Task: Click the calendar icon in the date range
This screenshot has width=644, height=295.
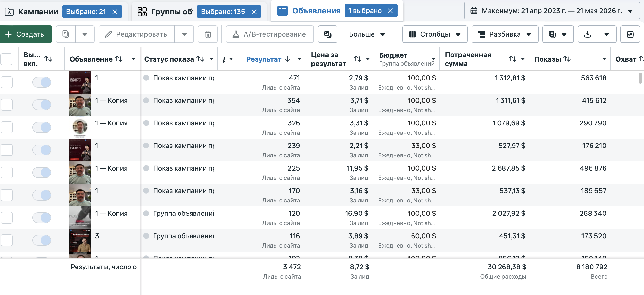Action: point(474,11)
